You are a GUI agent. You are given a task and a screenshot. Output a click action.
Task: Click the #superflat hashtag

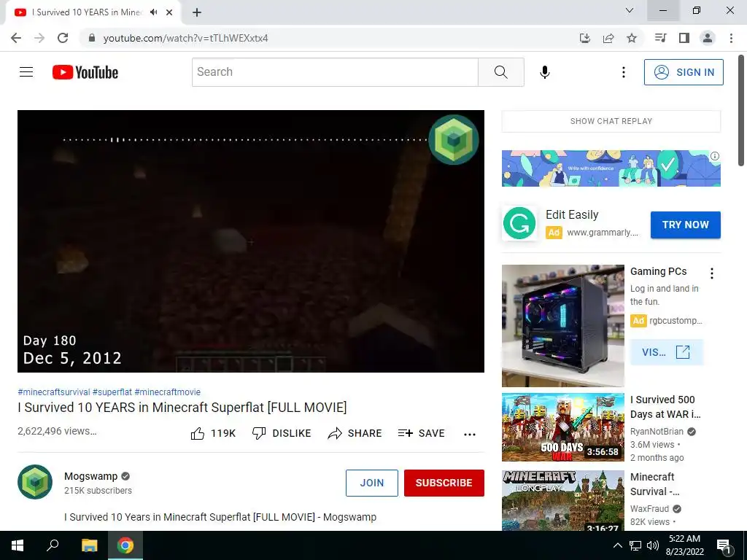(112, 392)
